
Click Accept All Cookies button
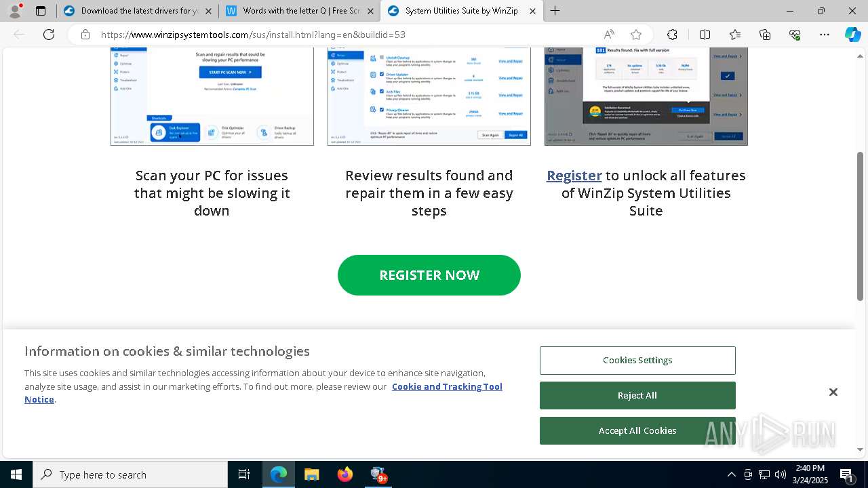coord(637,431)
